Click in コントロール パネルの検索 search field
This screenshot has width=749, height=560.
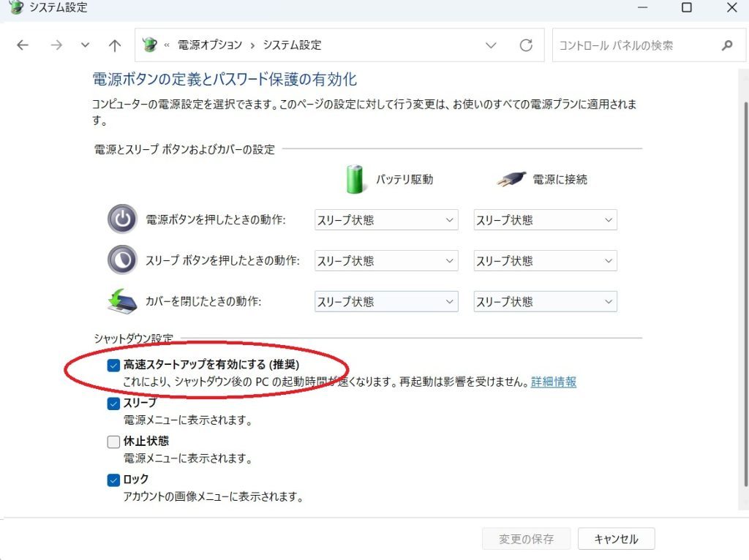point(633,45)
